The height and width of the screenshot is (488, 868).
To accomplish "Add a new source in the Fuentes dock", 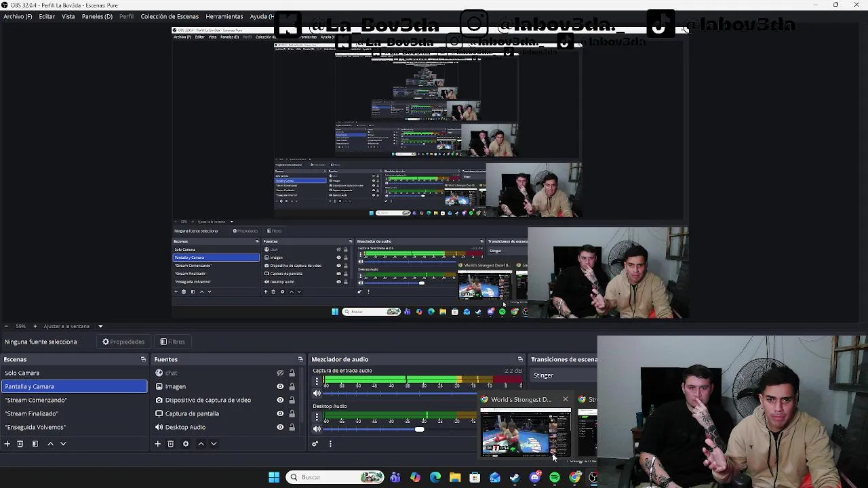I will click(157, 444).
